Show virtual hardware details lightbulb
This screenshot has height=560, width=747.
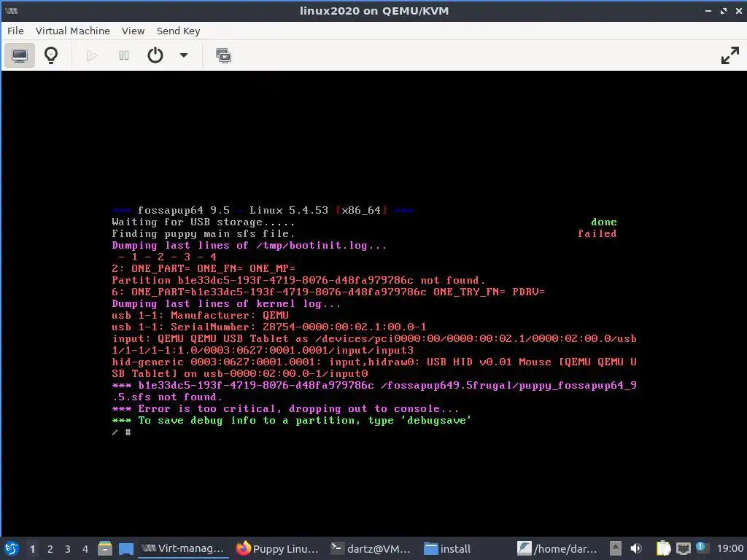[51, 55]
